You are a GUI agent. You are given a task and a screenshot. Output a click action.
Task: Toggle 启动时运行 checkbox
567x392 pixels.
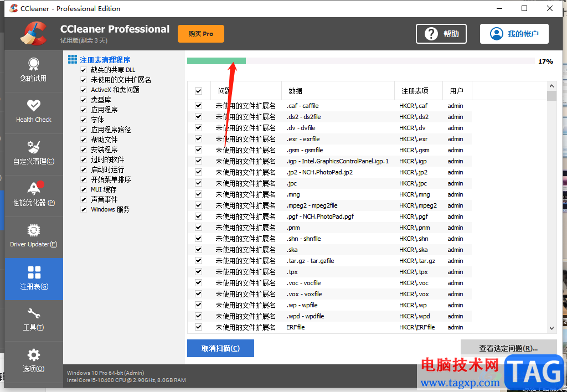click(84, 169)
